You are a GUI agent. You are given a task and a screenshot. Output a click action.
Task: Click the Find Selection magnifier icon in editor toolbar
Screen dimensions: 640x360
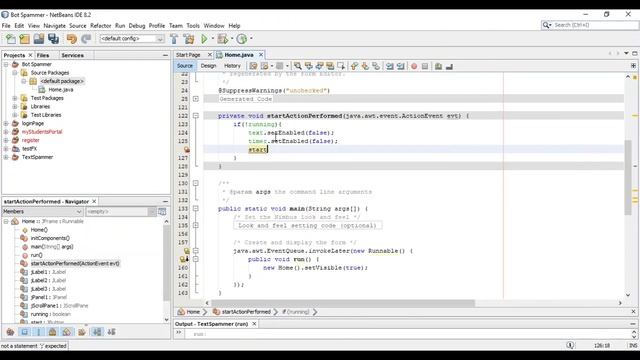(298, 66)
